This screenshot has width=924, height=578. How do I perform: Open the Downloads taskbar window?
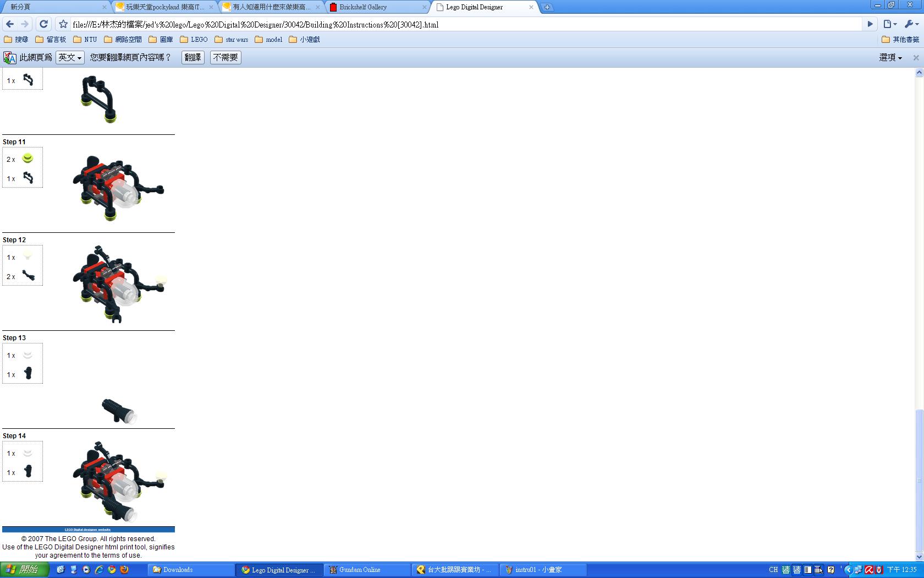click(191, 570)
